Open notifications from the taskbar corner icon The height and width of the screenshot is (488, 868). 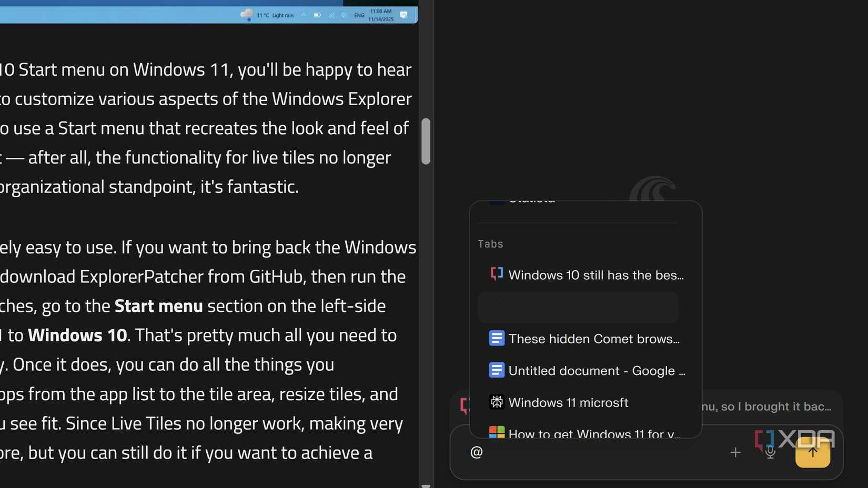coord(404,15)
